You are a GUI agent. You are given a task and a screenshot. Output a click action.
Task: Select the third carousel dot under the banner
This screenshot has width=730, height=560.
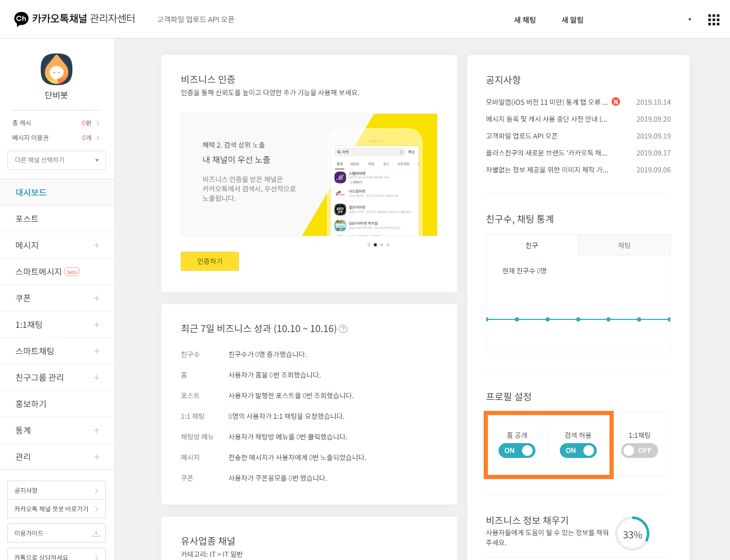382,245
